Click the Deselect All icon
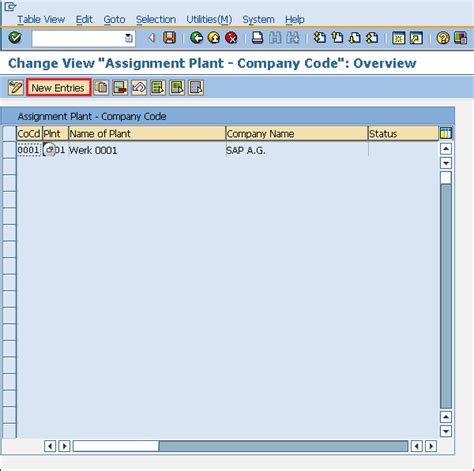This screenshot has height=471, width=474. (196, 88)
